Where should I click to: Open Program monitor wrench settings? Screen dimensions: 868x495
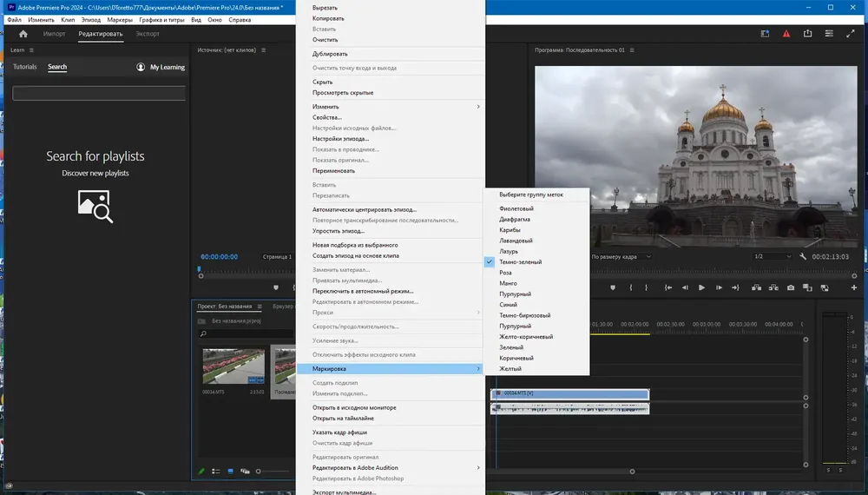click(x=803, y=256)
